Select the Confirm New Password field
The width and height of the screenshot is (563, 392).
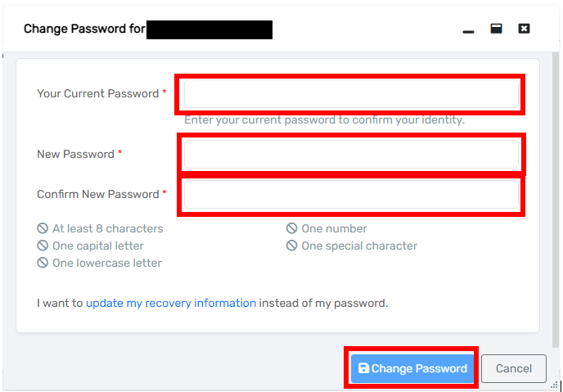(x=352, y=195)
